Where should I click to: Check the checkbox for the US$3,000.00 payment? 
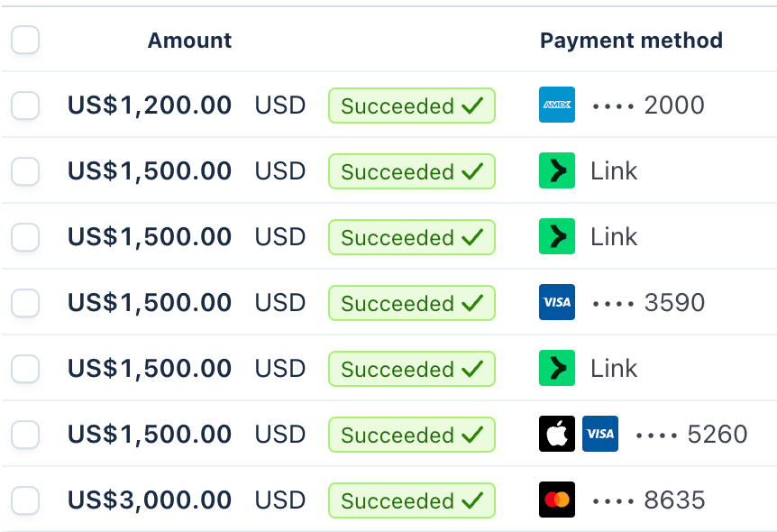point(25,500)
